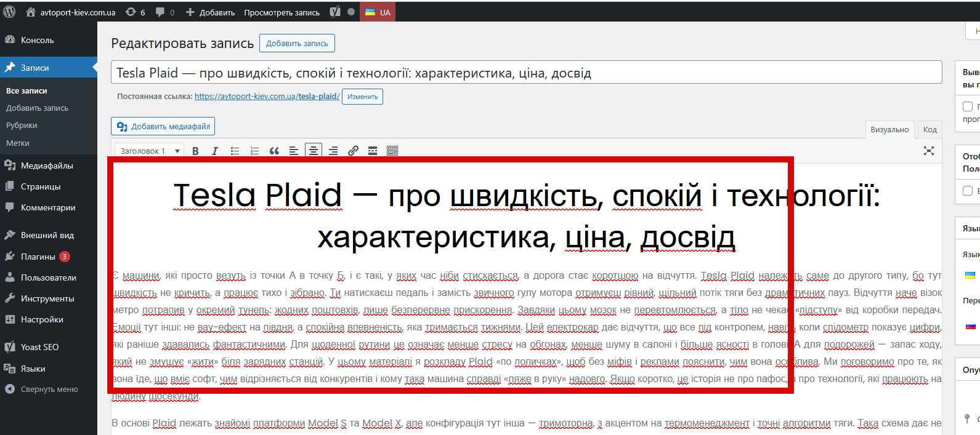980x435 pixels.
Task: Open Настройки in the sidebar
Action: (x=49, y=319)
